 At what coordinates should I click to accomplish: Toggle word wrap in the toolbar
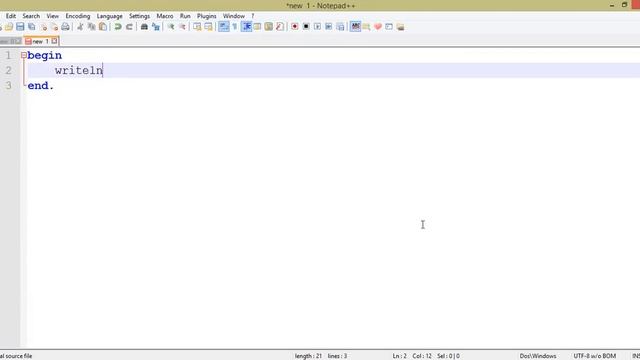(x=224, y=27)
